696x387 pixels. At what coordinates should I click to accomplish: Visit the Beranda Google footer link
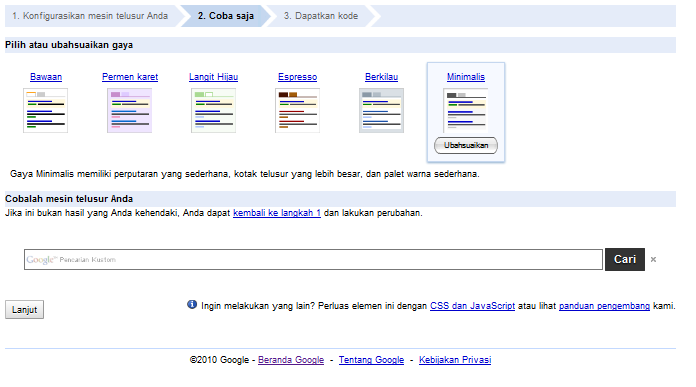(291, 360)
